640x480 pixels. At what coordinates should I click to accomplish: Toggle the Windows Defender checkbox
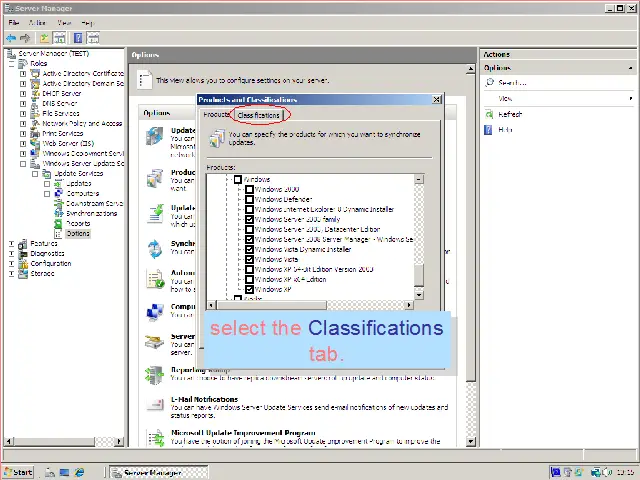[x=249, y=199]
